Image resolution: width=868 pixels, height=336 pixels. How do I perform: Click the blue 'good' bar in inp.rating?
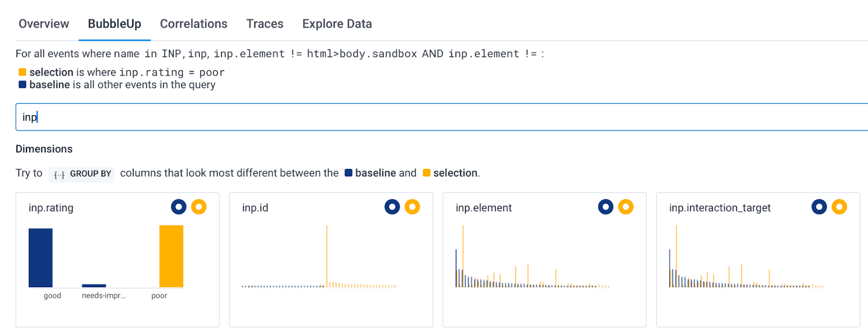[41, 258]
